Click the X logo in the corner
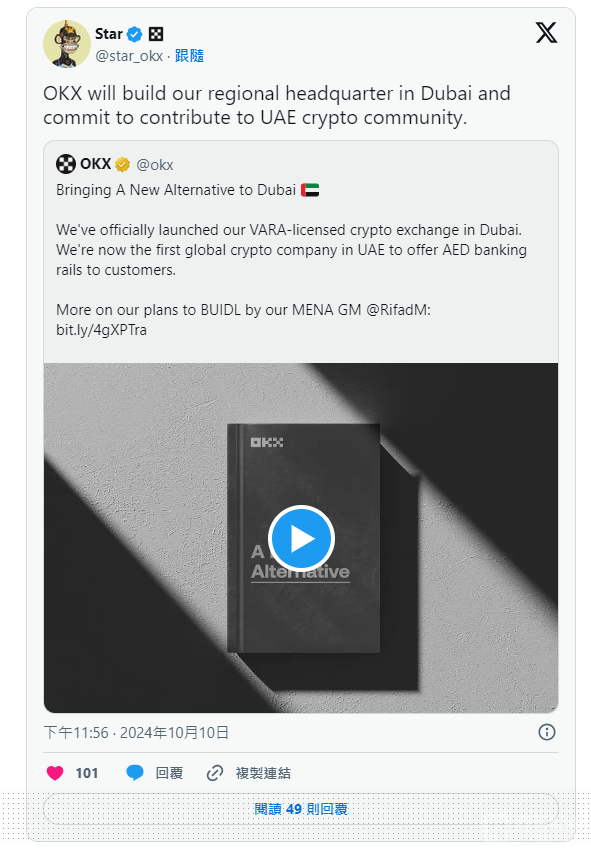 [546, 33]
